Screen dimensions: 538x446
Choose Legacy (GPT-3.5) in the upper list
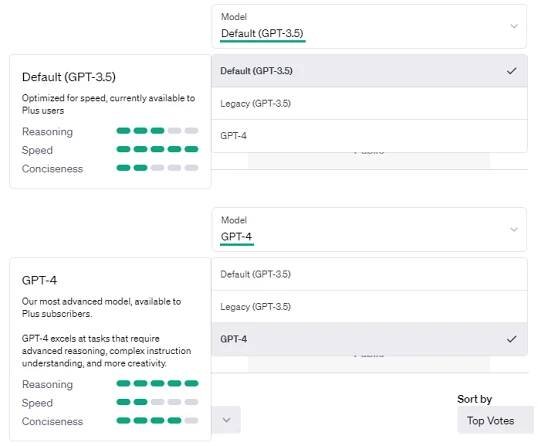point(369,104)
